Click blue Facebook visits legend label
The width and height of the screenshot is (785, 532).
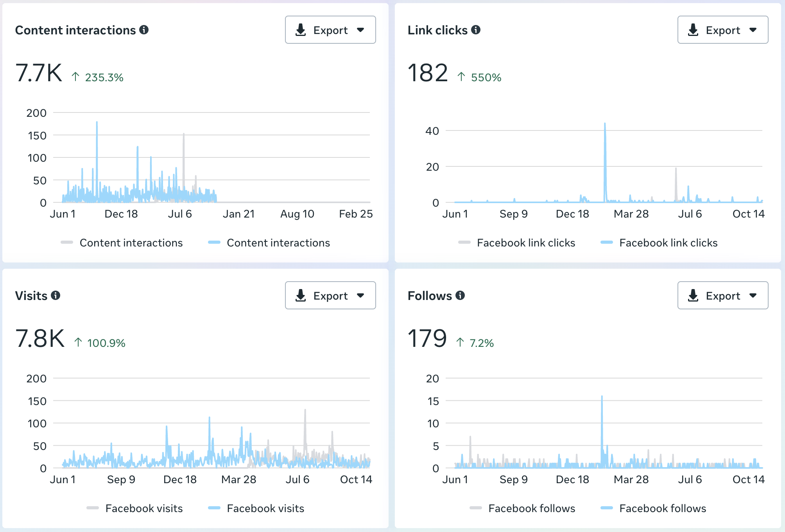pos(265,508)
